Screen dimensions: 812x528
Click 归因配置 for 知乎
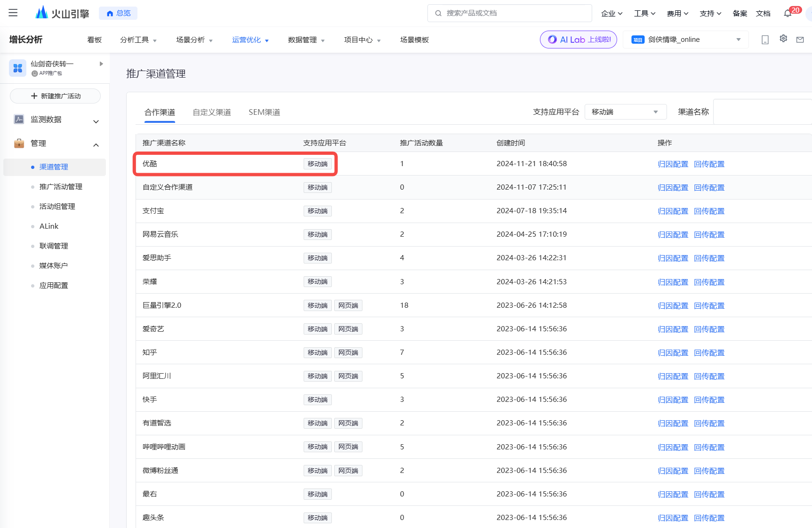(673, 353)
